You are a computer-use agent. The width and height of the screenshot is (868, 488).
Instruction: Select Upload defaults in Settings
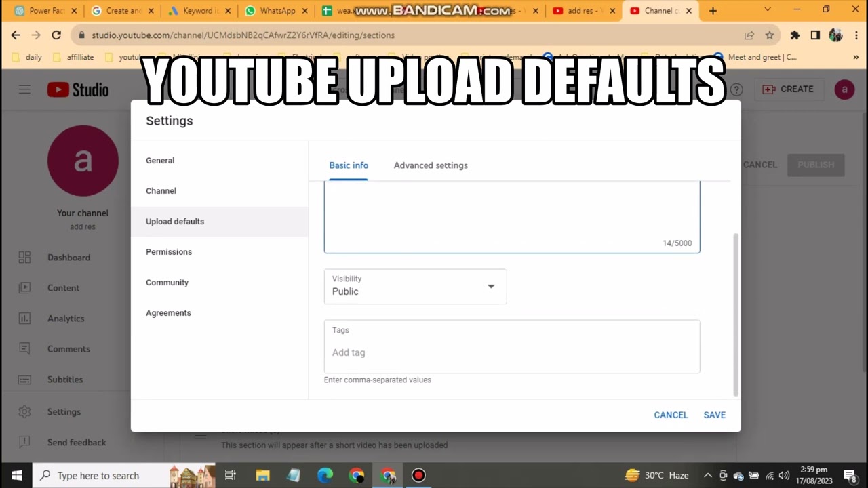pos(219,222)
